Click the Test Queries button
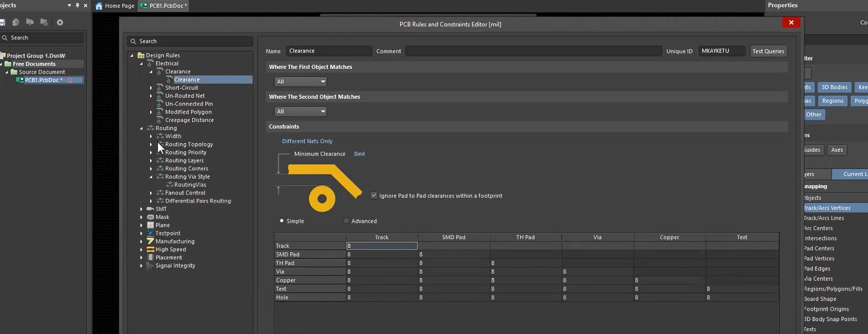Viewport: 868px width, 334px height. 768,51
